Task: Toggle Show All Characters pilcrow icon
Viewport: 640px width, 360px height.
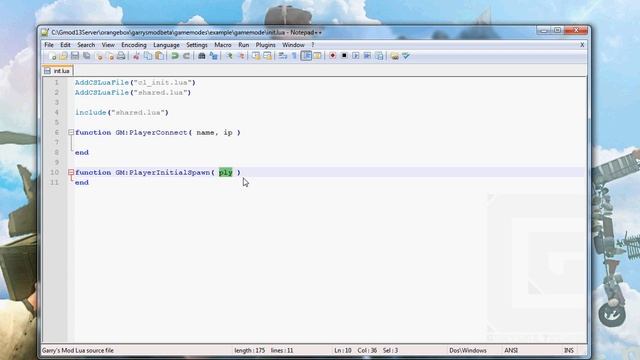Action: tap(294, 56)
